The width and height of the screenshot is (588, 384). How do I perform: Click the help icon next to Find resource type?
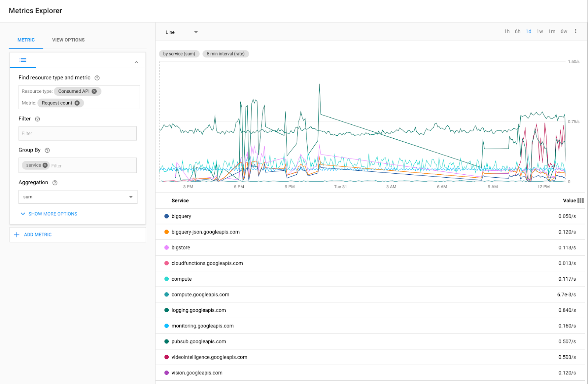(x=97, y=78)
